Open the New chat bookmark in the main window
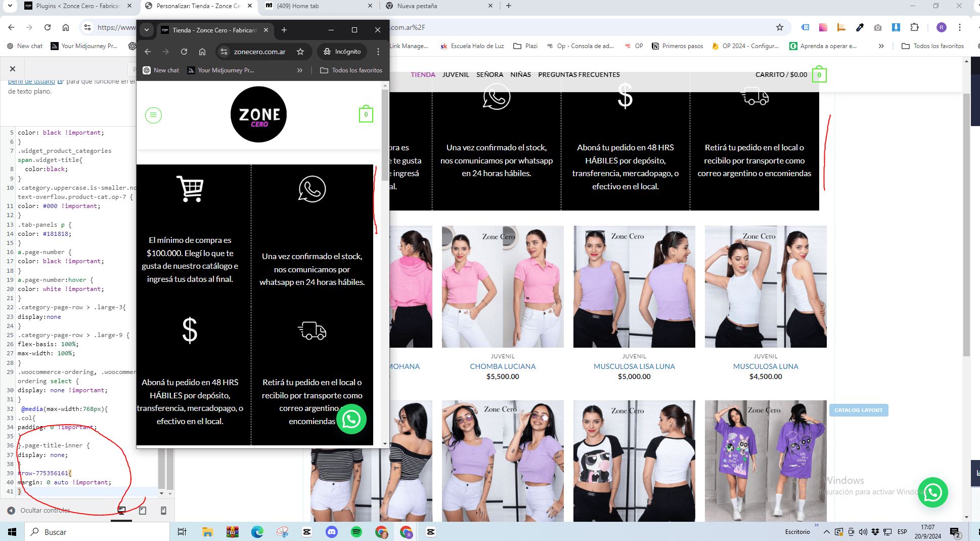This screenshot has width=980, height=541. coord(25,46)
